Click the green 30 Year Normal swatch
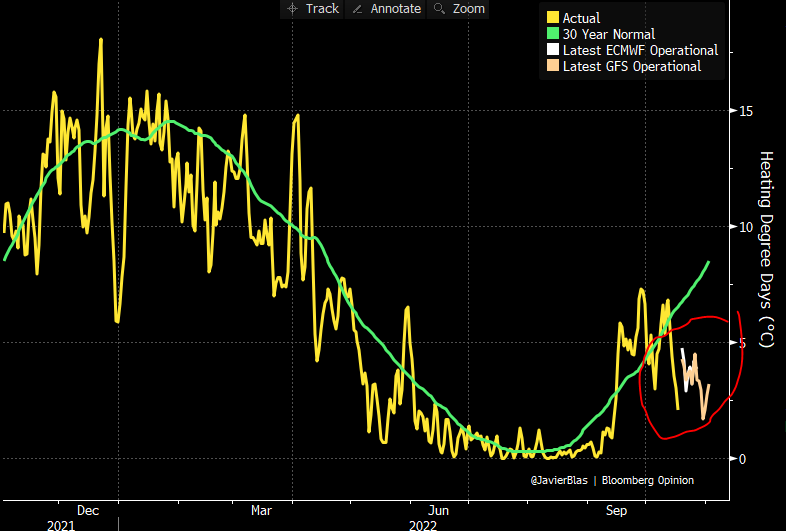This screenshot has width=786, height=531. point(553,34)
